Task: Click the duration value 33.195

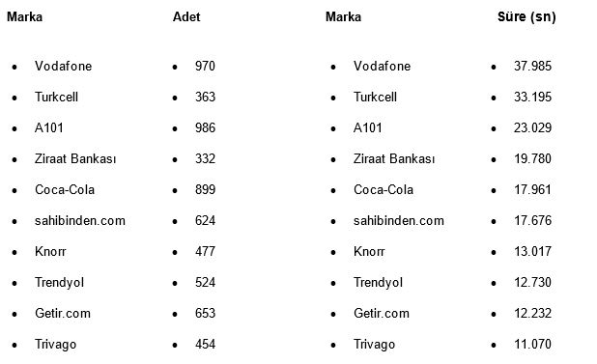Action: click(x=532, y=97)
